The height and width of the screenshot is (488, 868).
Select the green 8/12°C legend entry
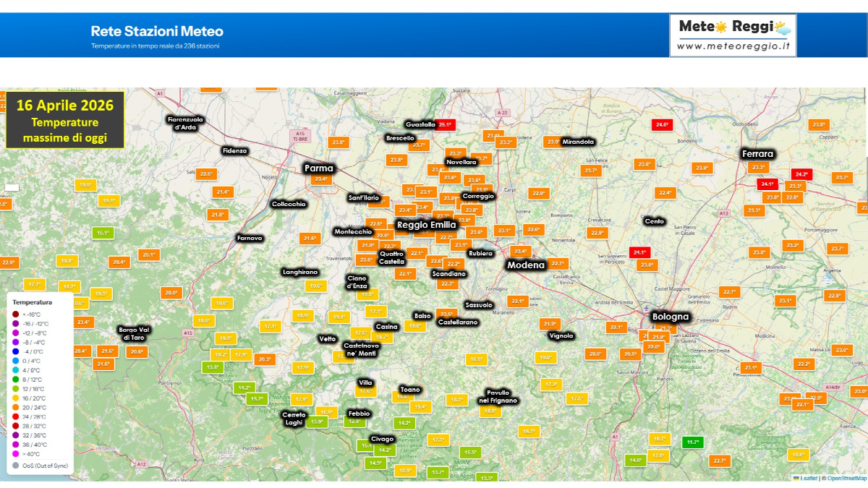pyautogui.click(x=16, y=379)
